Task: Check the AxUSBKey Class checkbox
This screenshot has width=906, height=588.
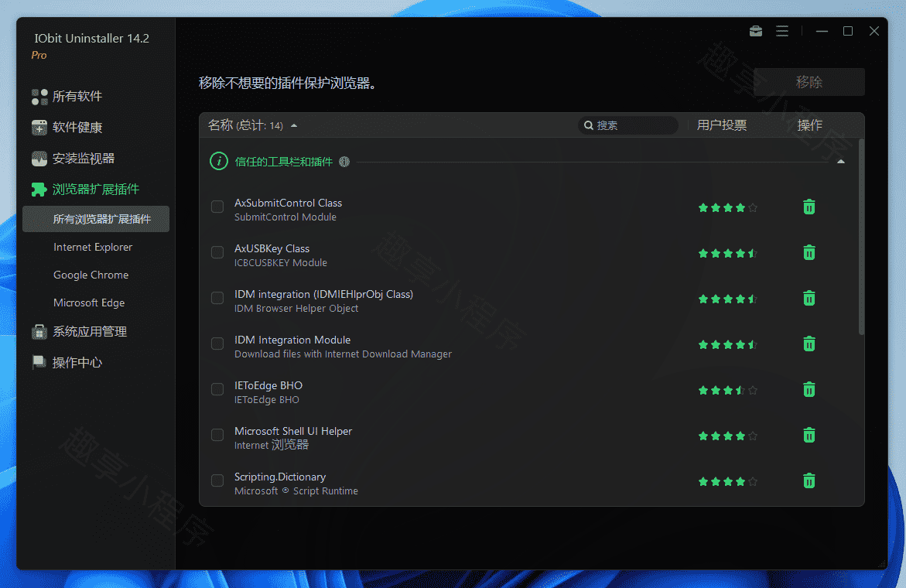Action: (217, 252)
